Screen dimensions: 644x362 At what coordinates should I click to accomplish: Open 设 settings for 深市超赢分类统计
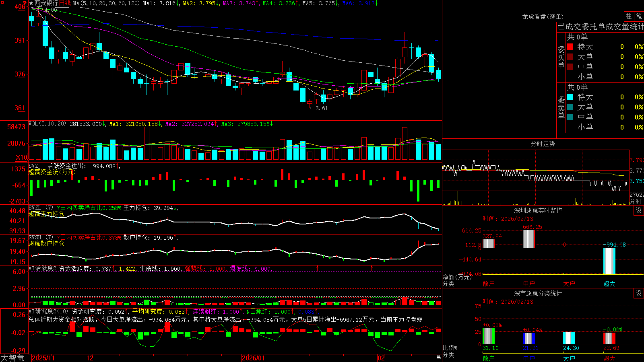pyautogui.click(x=639, y=293)
